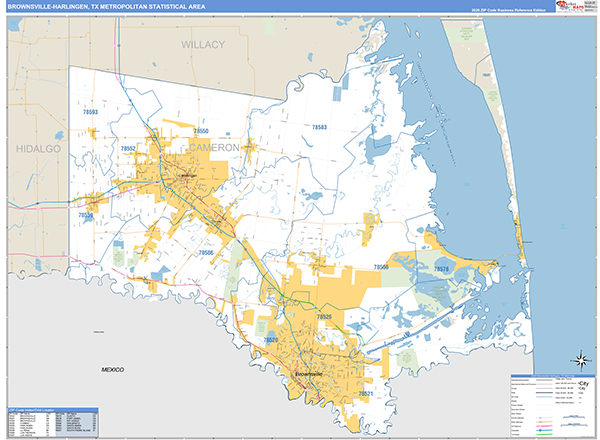
Task: Click the HIDALGO county label
Action: tap(38, 147)
